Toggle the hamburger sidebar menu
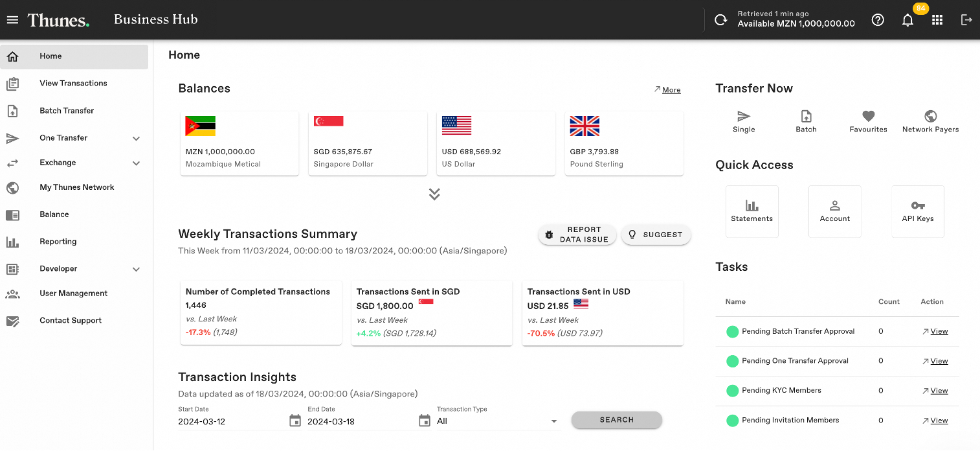This screenshot has height=451, width=980. point(12,19)
